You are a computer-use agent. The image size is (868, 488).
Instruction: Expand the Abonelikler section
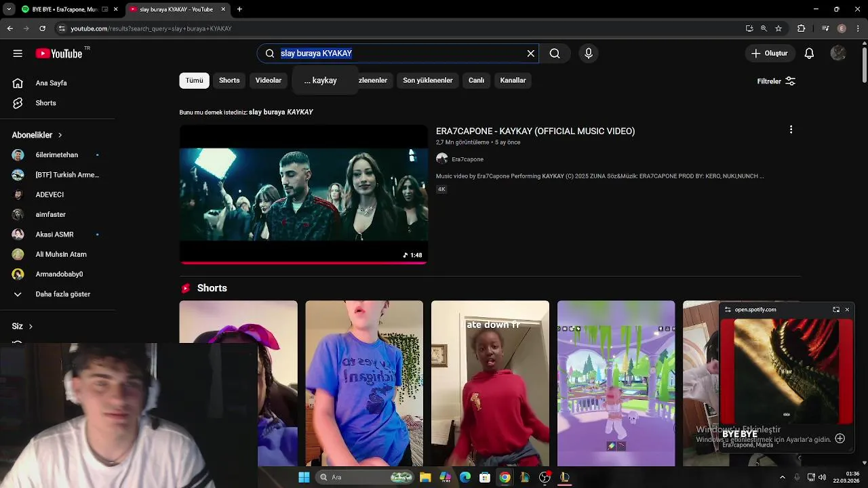coord(37,135)
